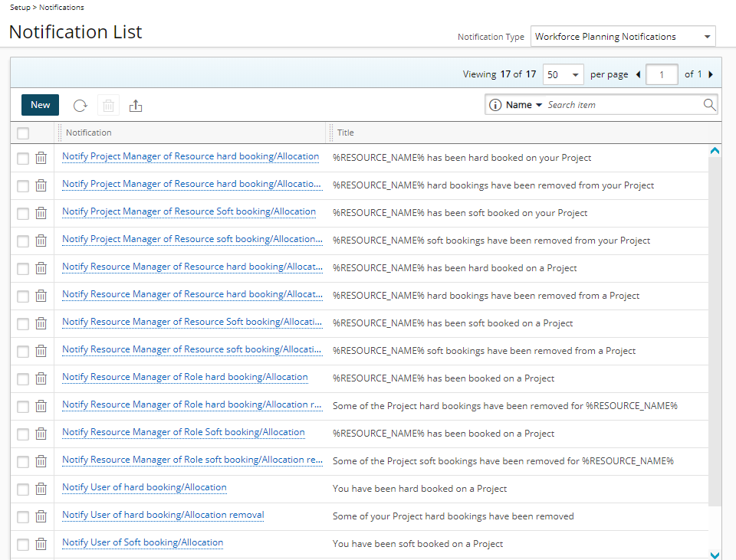Go to the previous page arrow
Screen dimensions: 736x560
coord(639,74)
